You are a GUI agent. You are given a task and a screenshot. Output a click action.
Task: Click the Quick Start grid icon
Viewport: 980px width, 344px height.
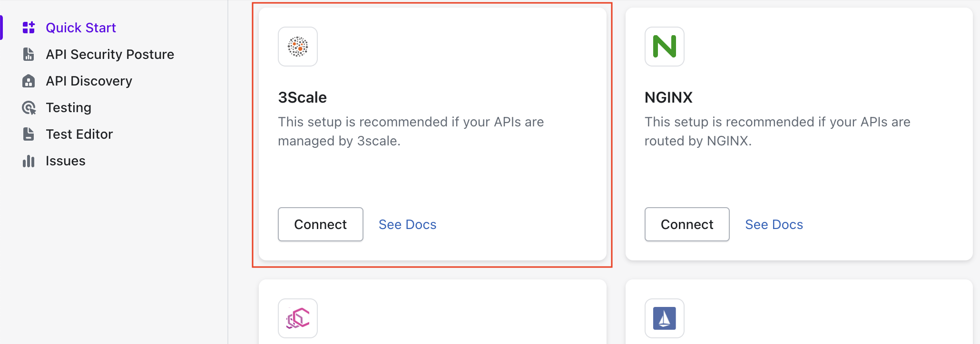(29, 28)
